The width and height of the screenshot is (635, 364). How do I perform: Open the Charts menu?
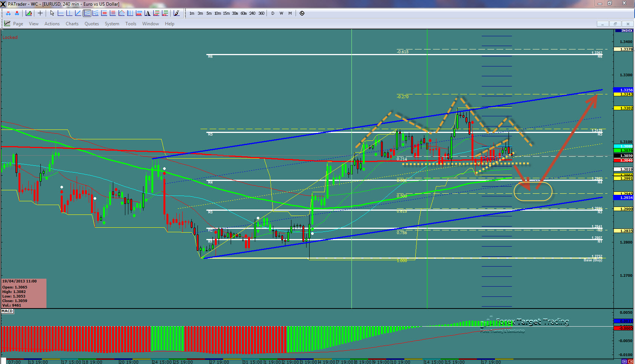pos(72,24)
